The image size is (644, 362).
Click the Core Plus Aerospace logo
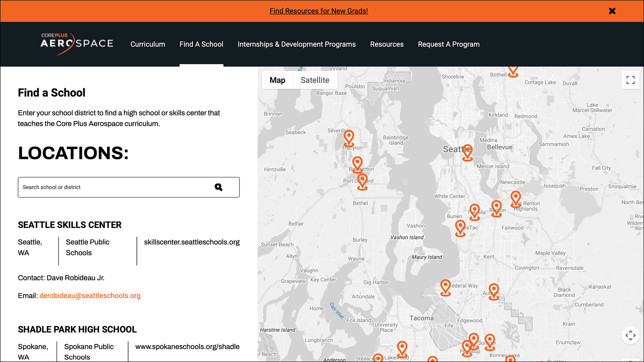coord(77,44)
